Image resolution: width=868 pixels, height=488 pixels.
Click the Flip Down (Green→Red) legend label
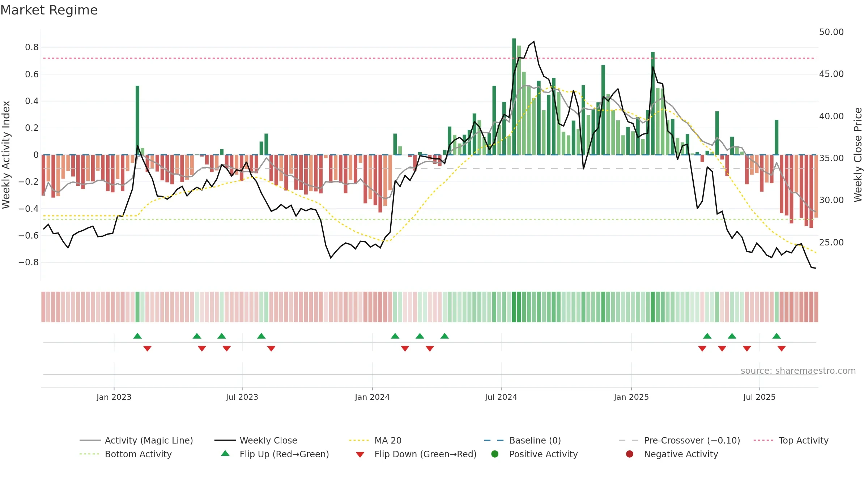point(425,454)
